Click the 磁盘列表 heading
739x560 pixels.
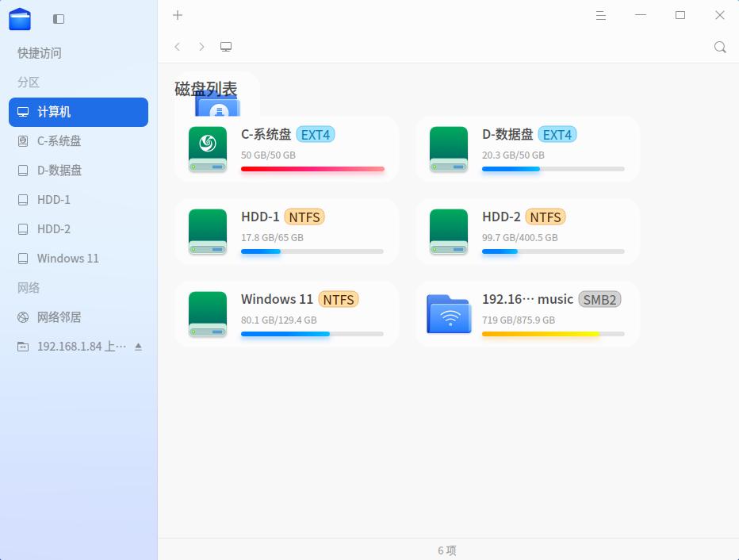pyautogui.click(x=206, y=89)
